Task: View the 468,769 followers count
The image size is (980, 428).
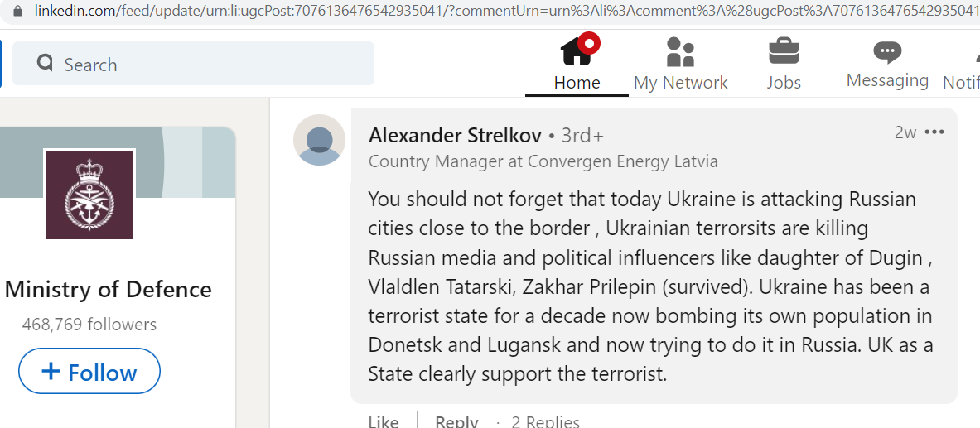Action: point(89,325)
